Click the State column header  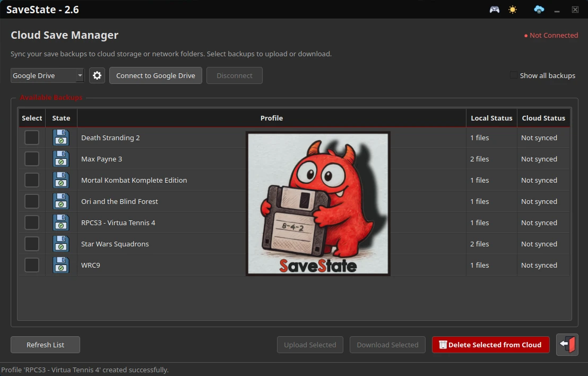coord(61,118)
